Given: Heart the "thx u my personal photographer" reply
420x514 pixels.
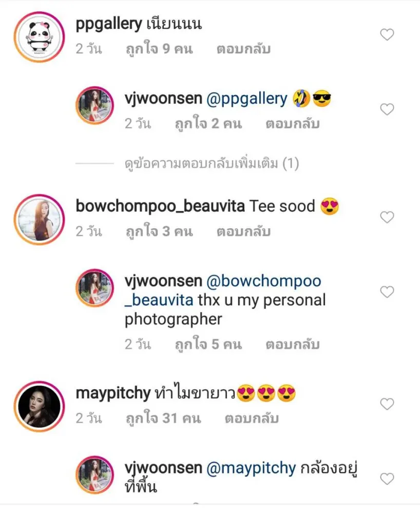Looking at the screenshot, I should point(387,292).
